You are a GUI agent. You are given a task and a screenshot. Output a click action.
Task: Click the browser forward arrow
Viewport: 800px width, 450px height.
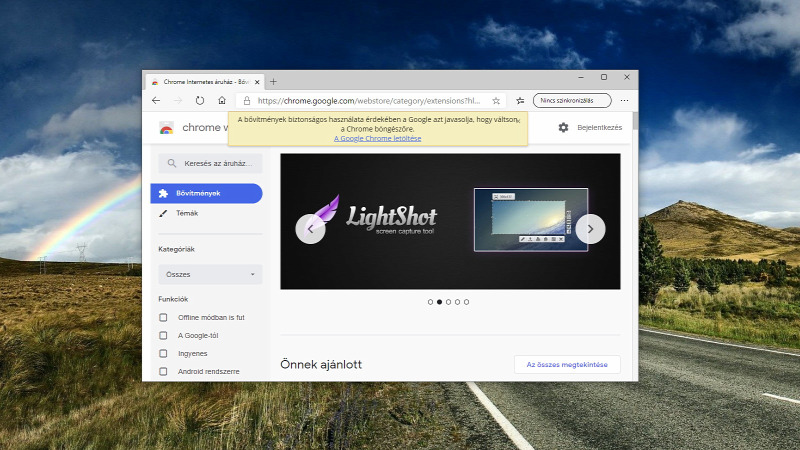click(178, 101)
